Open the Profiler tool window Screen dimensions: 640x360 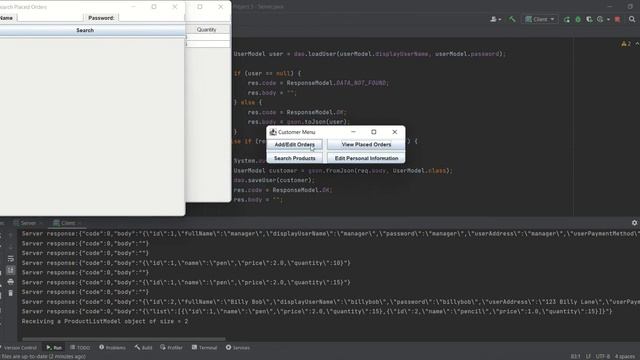point(171,348)
